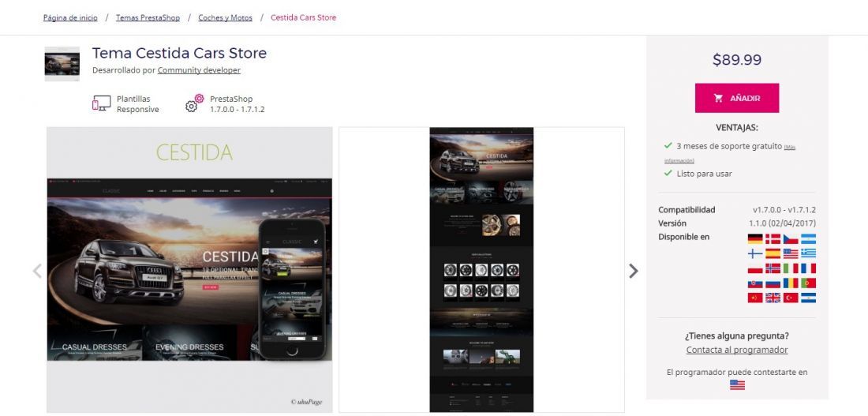Screen dimensions: 868x416
Task: Click the Finnish flag icon
Action: click(755, 253)
